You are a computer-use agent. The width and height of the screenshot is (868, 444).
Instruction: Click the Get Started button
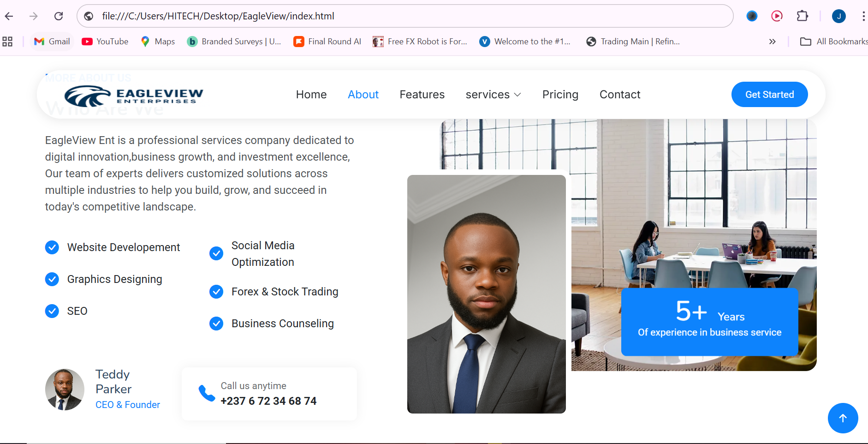point(769,95)
